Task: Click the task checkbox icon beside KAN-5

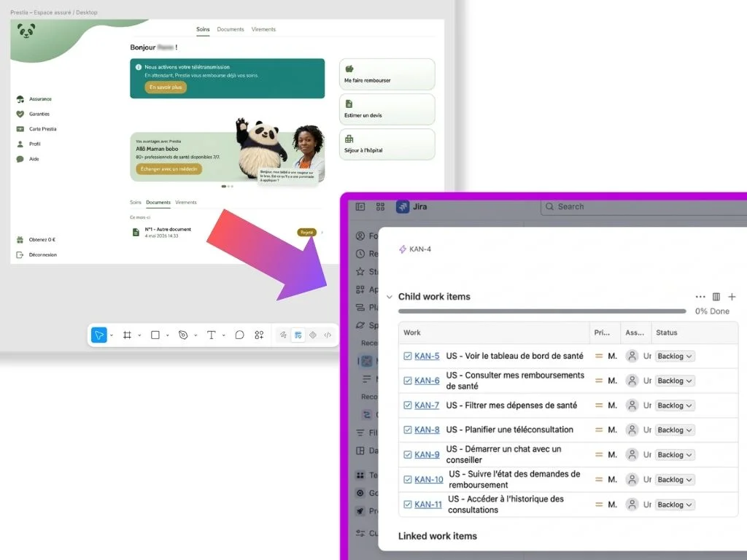Action: pyautogui.click(x=407, y=356)
